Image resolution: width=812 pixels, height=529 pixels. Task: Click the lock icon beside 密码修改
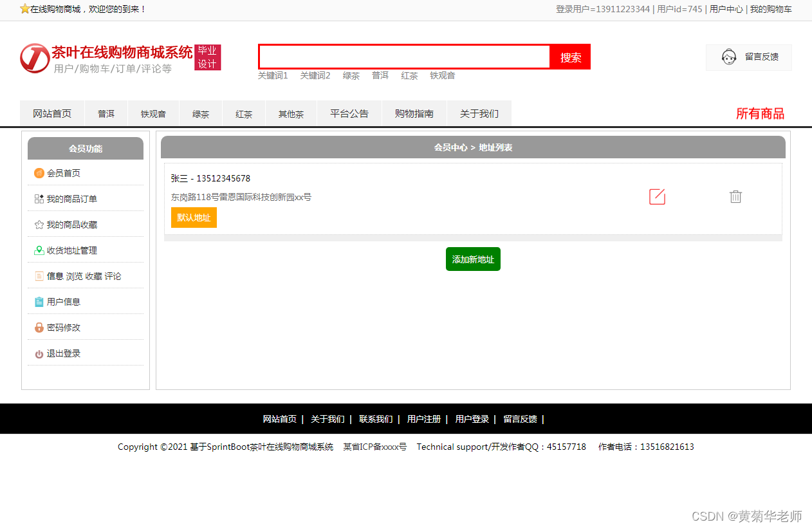[39, 328]
